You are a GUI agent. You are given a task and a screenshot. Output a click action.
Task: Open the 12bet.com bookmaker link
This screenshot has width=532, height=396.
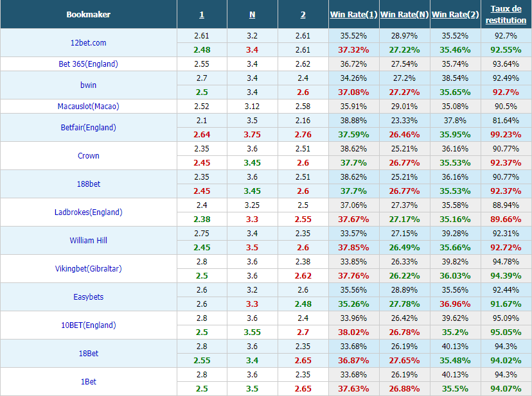tap(88, 43)
